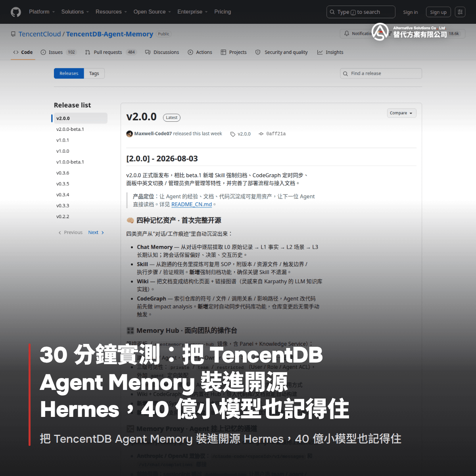The width and height of the screenshot is (476, 476).
Task: Select v0.2.2 in the release list
Action: 63,217
